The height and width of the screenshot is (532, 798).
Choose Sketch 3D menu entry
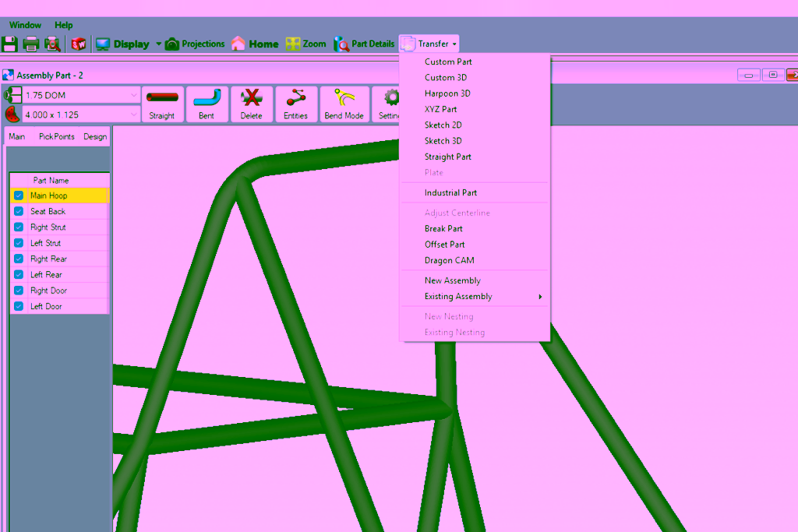coord(475,141)
